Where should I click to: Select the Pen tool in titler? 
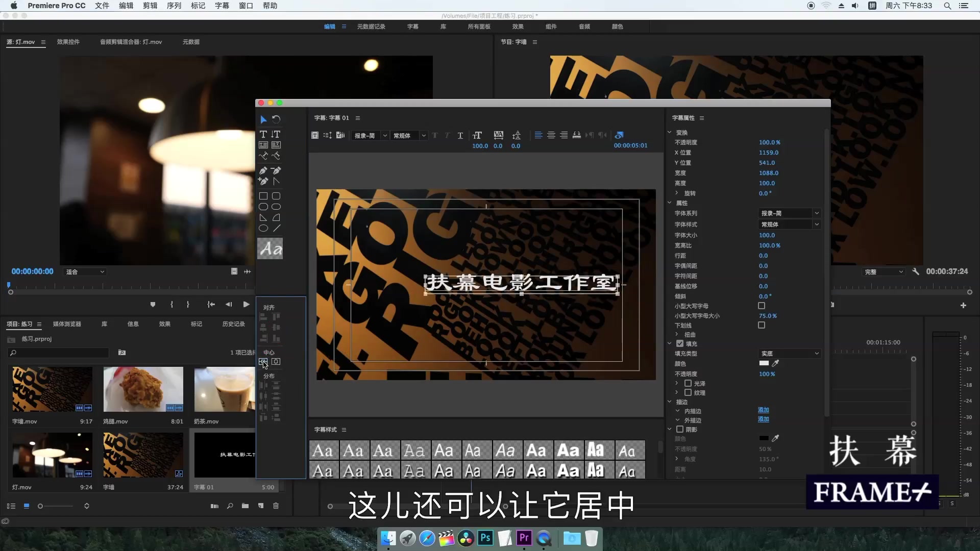pyautogui.click(x=263, y=170)
